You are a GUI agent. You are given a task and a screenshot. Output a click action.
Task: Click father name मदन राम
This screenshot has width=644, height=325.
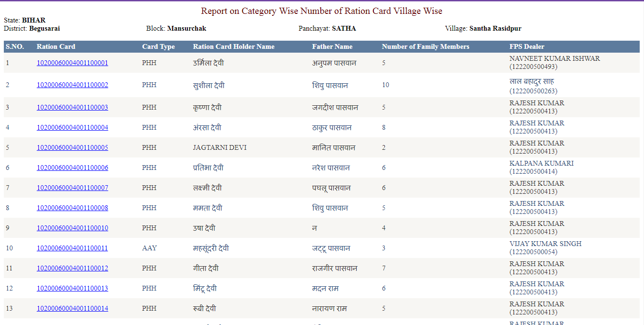pyautogui.click(x=326, y=288)
